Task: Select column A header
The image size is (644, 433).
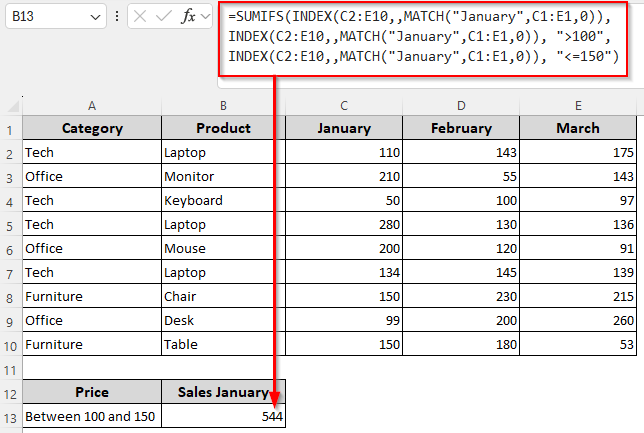Action: coord(92,105)
